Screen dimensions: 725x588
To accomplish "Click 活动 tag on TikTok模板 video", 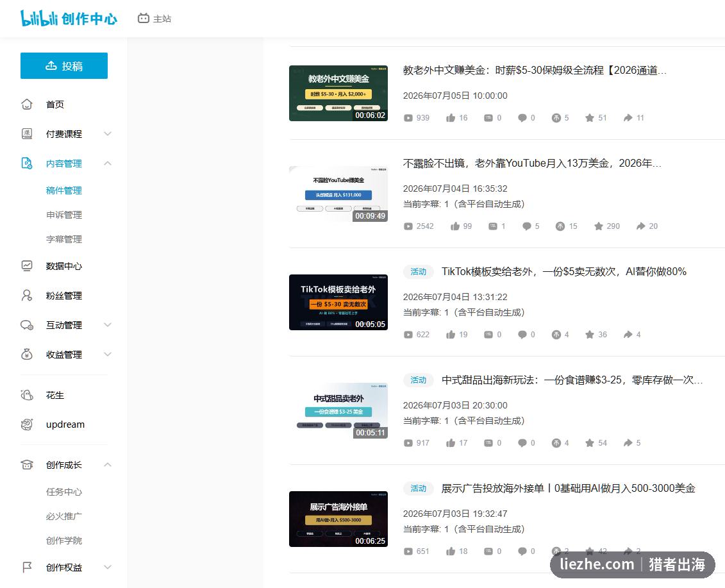I will pyautogui.click(x=419, y=272).
